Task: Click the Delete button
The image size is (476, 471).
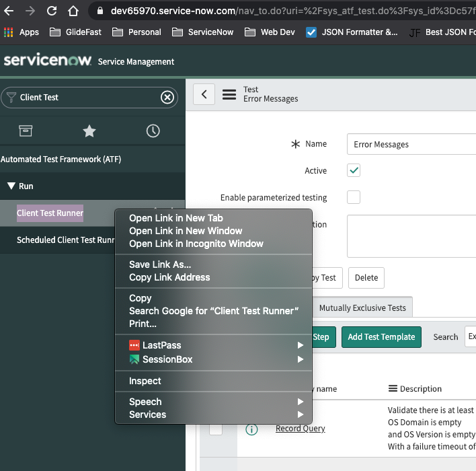Action: click(366, 277)
